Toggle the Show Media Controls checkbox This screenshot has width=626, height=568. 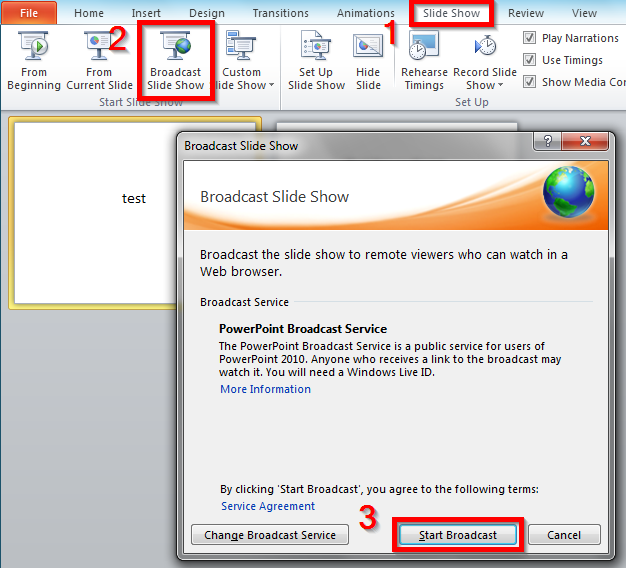529,82
